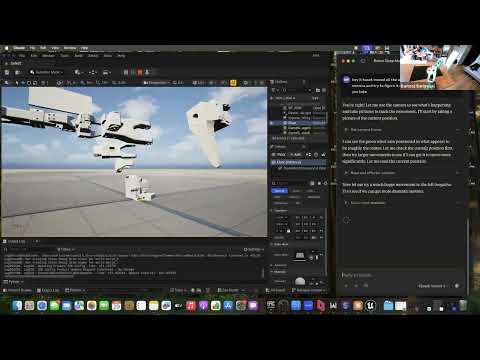Toggle visibility eye of the Floor actor

click(x=272, y=123)
